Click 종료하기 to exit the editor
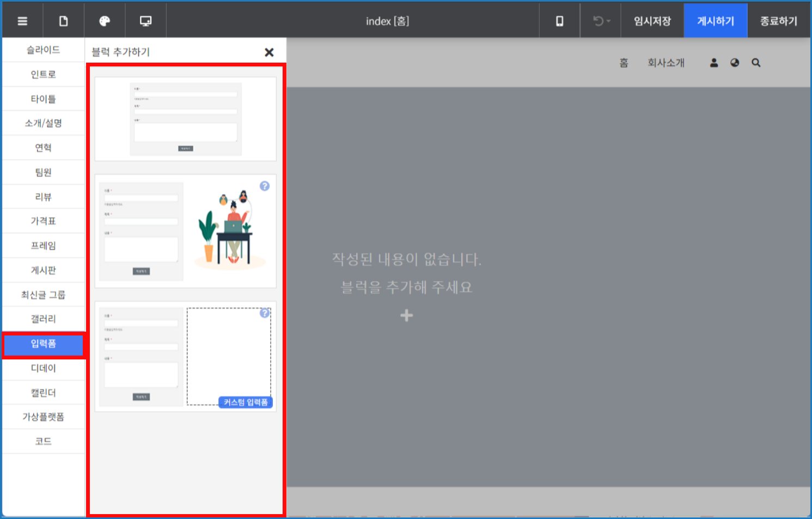Viewport: 812px width, 519px height. pos(778,20)
